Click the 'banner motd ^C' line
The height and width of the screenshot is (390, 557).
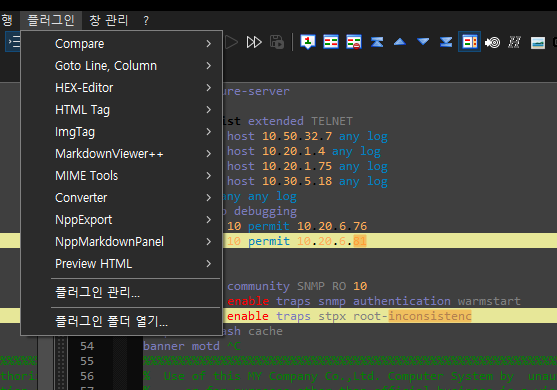click(x=192, y=346)
